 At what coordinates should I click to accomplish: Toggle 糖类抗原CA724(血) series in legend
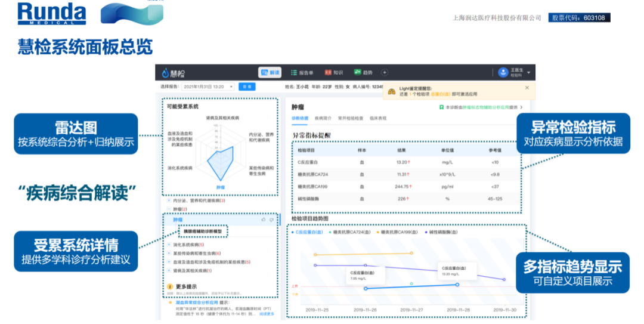tap(351, 231)
